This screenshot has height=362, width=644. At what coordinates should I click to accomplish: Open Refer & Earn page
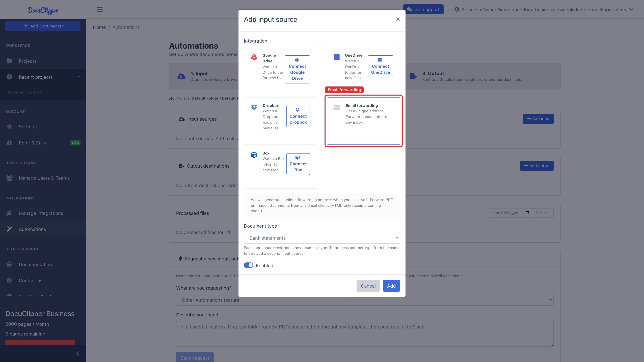click(43, 143)
